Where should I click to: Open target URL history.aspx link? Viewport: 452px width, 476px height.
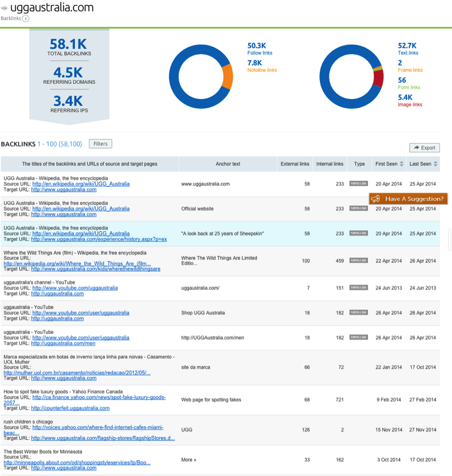99,239
